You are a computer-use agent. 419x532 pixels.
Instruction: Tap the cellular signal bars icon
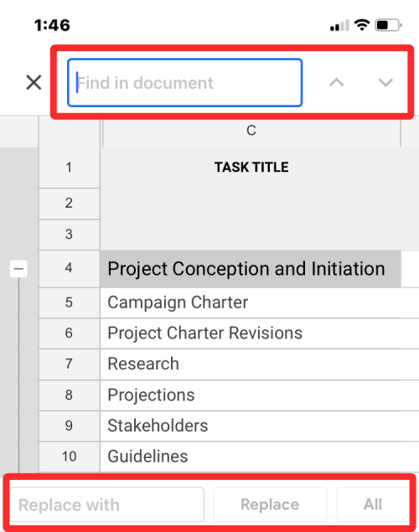[339, 25]
